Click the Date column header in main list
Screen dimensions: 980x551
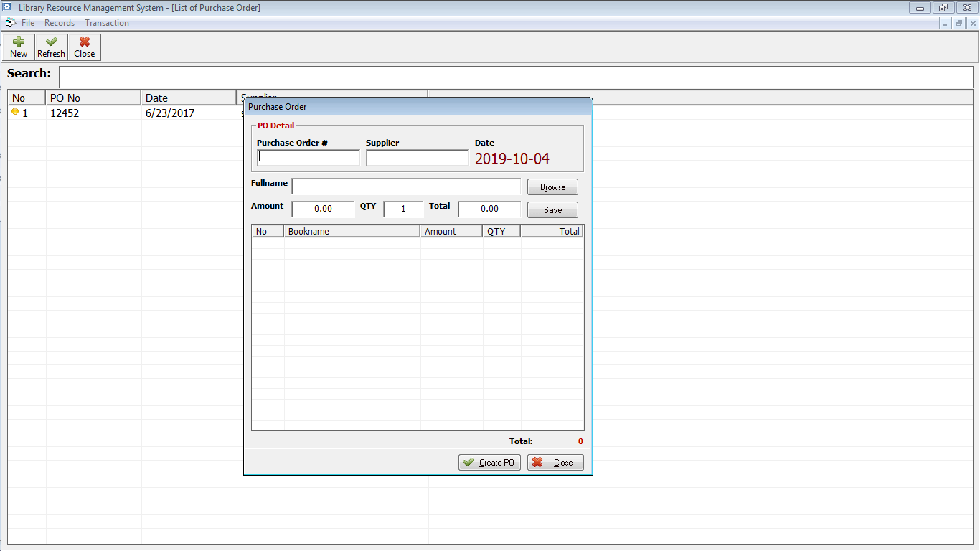pos(189,98)
